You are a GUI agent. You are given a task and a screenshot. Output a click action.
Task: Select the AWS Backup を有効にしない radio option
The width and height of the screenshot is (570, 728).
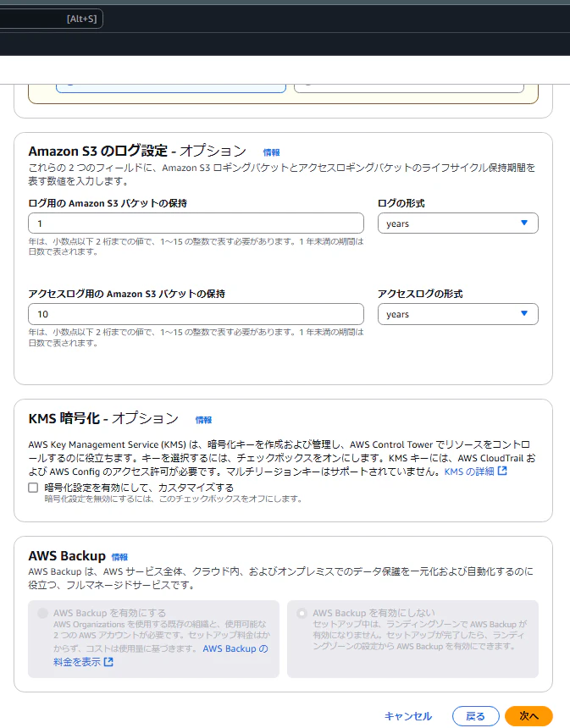tap(302, 614)
